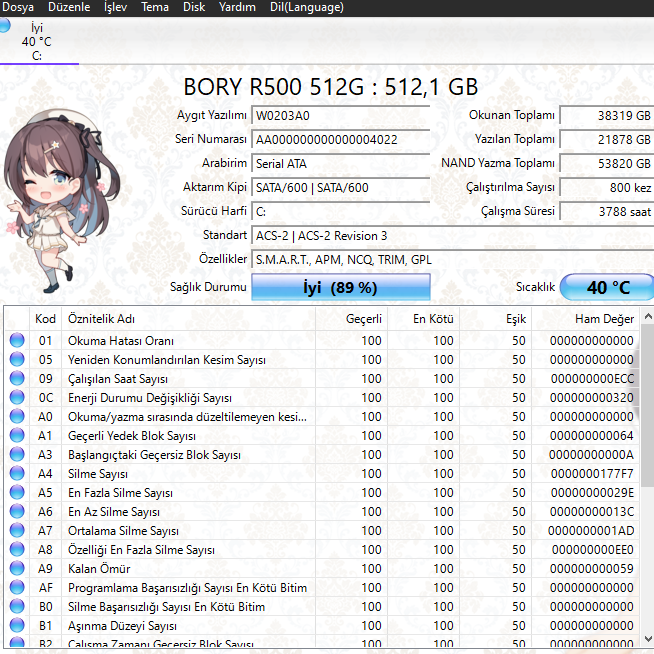The image size is (654, 654).
Task: Open the Yardım menu
Action: tap(237, 7)
